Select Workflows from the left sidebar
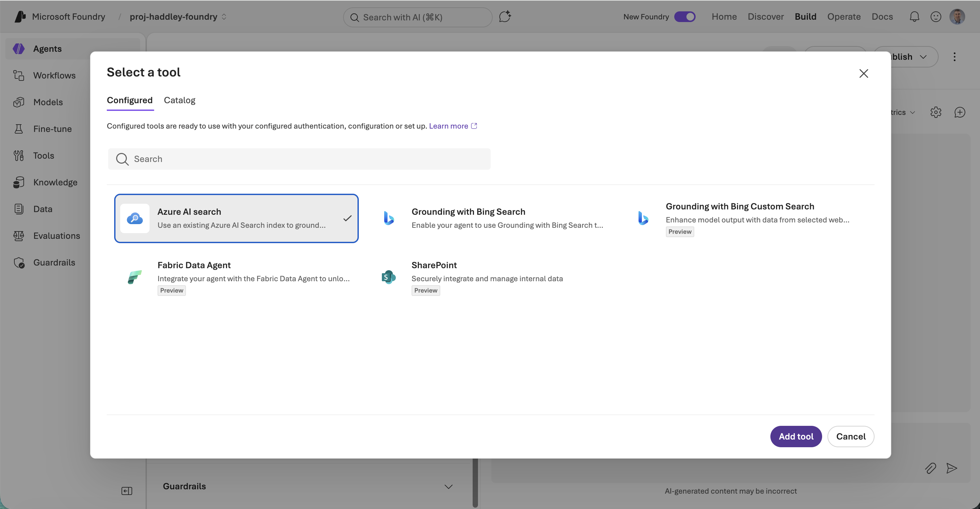 tap(54, 75)
